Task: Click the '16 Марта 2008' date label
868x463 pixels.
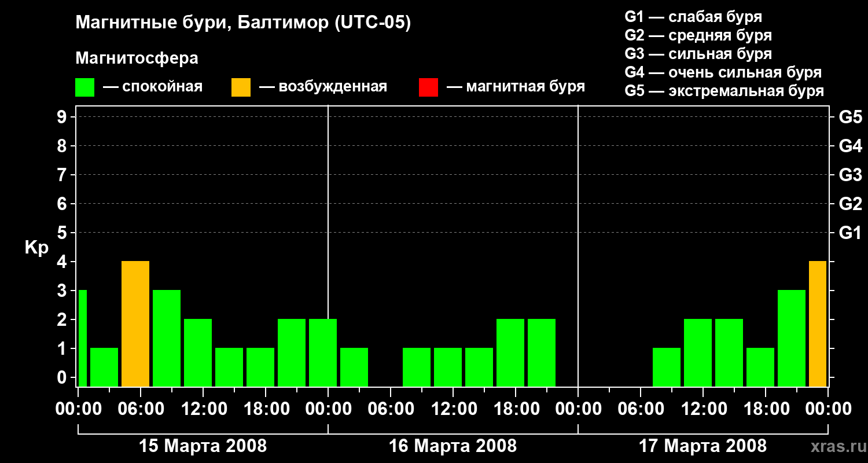Action: click(x=453, y=446)
